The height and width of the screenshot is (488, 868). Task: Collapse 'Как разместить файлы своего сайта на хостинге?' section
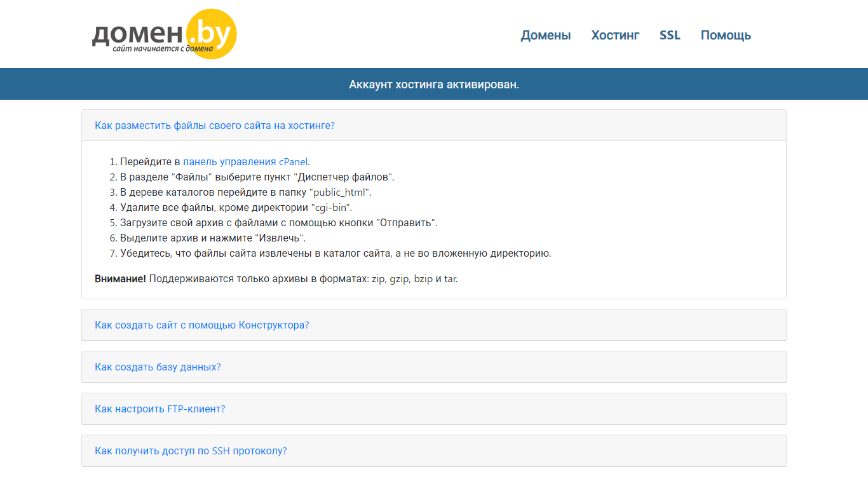point(215,126)
